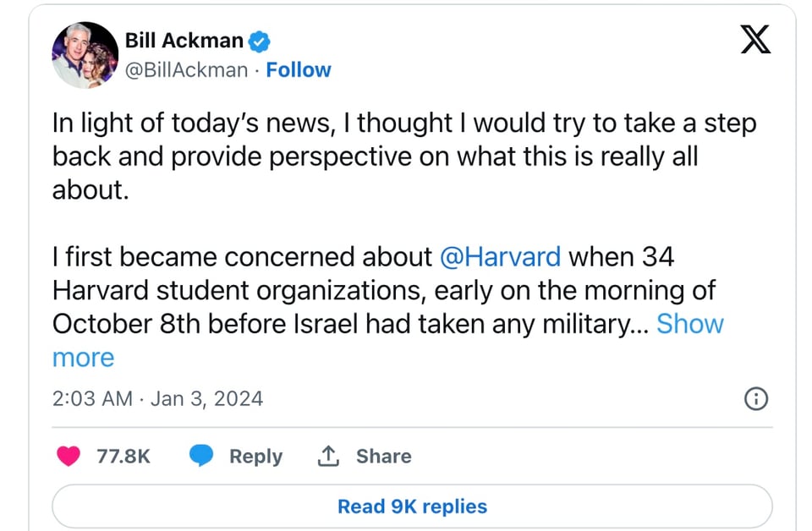Like the tweet with the heart icon

(x=68, y=457)
